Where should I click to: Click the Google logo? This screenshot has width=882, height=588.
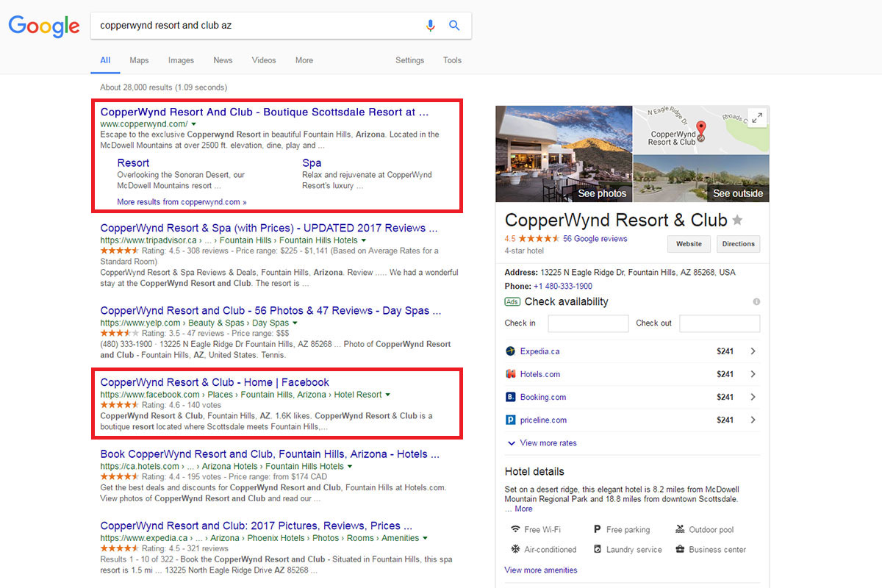click(44, 26)
